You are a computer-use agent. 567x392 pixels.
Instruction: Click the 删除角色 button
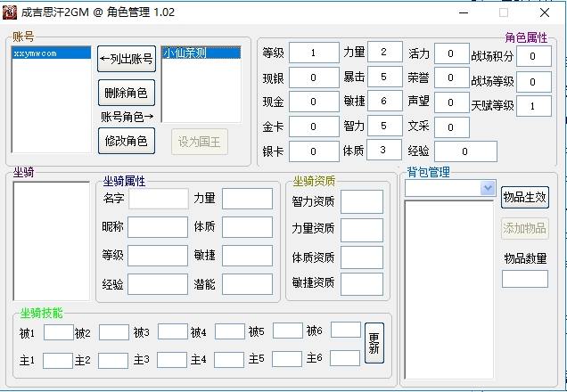coord(127,93)
